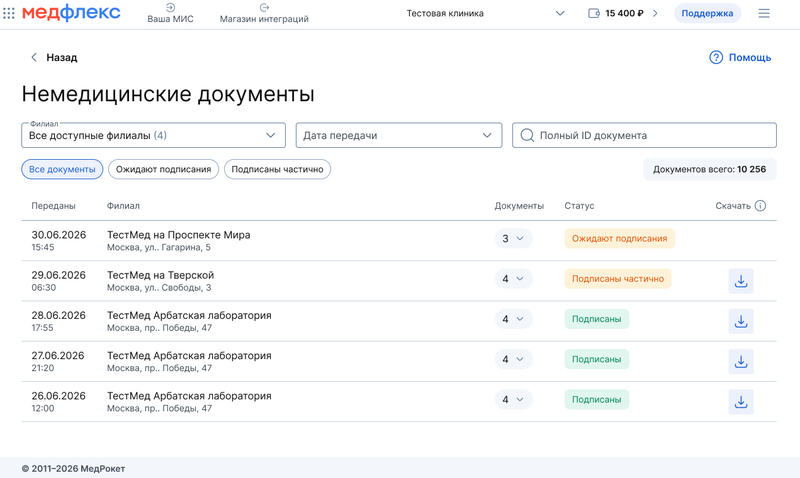
Task: Download documents from 27.06.2026 row
Action: tap(741, 362)
